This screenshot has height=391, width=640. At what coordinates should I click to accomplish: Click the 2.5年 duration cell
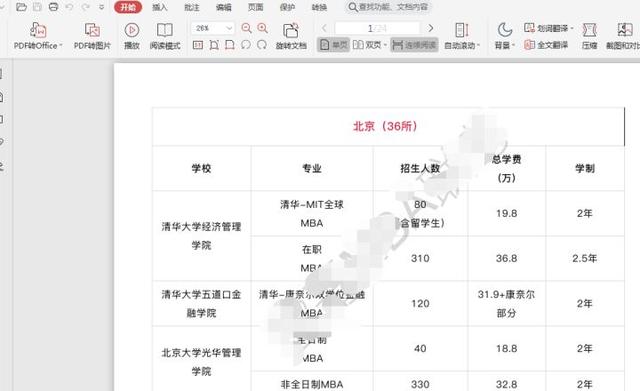click(x=584, y=258)
